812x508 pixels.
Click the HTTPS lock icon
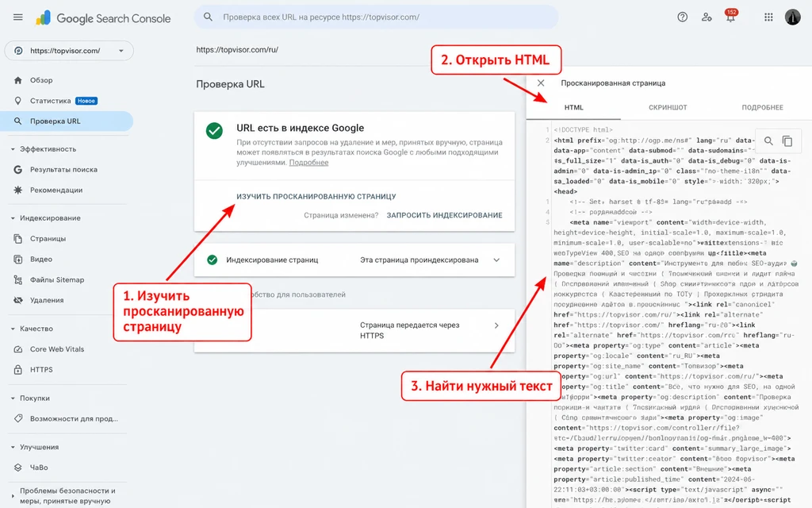(18, 370)
